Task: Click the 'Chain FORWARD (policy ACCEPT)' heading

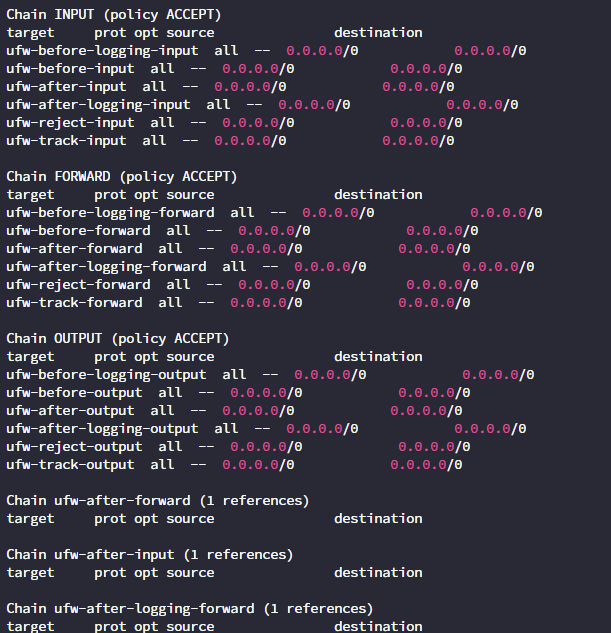Action: click(122, 177)
